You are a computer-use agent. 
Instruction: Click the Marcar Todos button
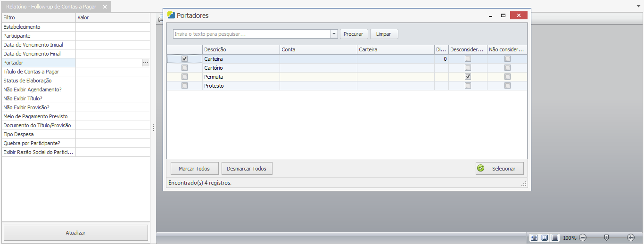(194, 169)
